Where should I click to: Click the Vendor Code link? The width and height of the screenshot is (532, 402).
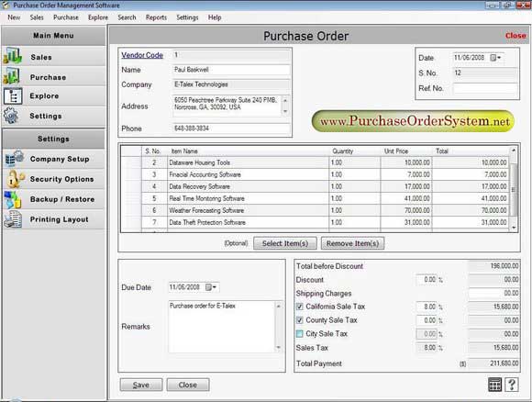(142, 55)
